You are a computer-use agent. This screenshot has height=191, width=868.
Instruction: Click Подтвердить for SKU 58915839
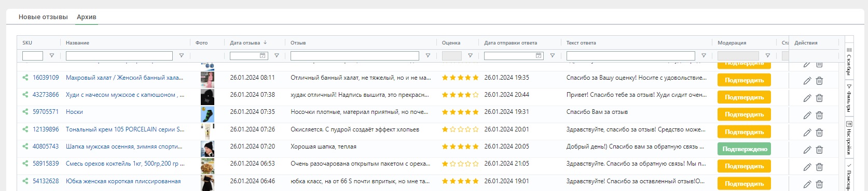click(744, 166)
